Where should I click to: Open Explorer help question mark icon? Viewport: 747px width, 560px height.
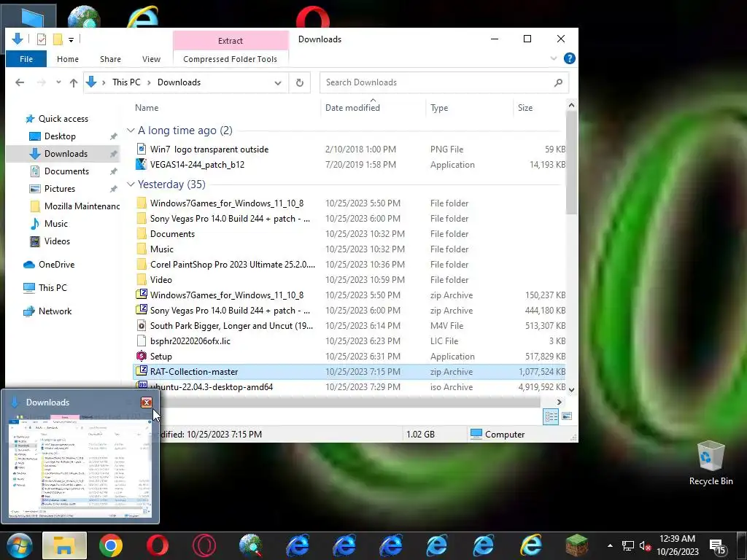coord(569,58)
